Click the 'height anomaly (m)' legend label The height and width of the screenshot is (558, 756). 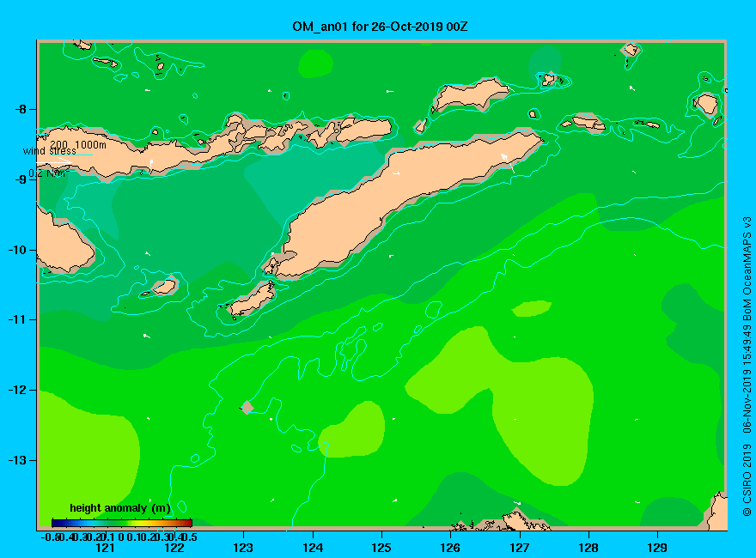click(119, 508)
